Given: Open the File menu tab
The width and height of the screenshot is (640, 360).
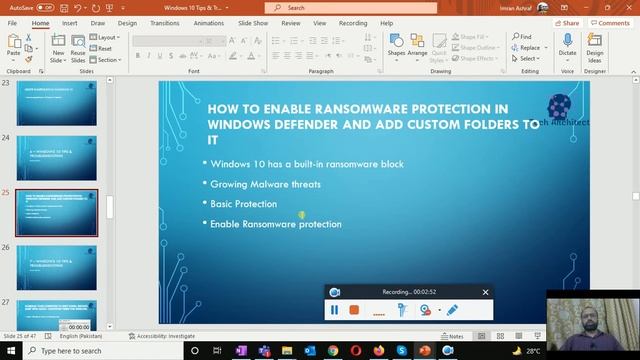Looking at the screenshot, I should pos(12,23).
